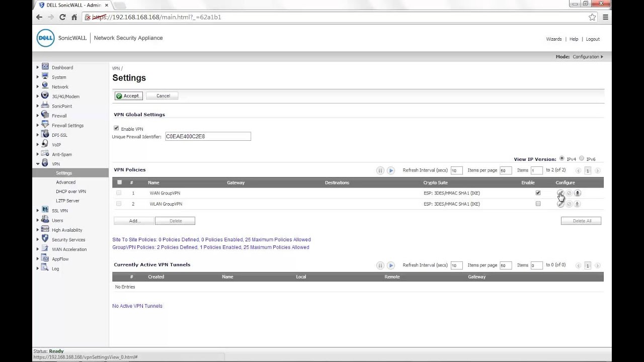Open the Wizards link
Image resolution: width=644 pixels, height=362 pixels.
click(x=554, y=39)
